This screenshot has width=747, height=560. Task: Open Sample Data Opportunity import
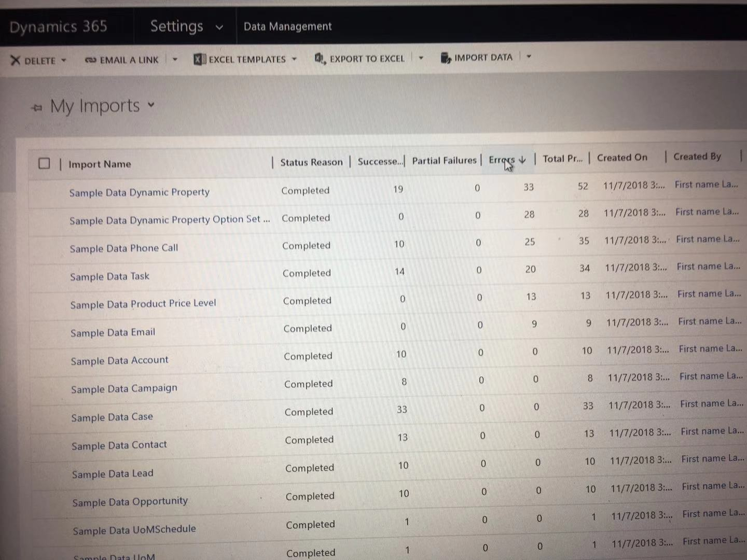pyautogui.click(x=130, y=502)
